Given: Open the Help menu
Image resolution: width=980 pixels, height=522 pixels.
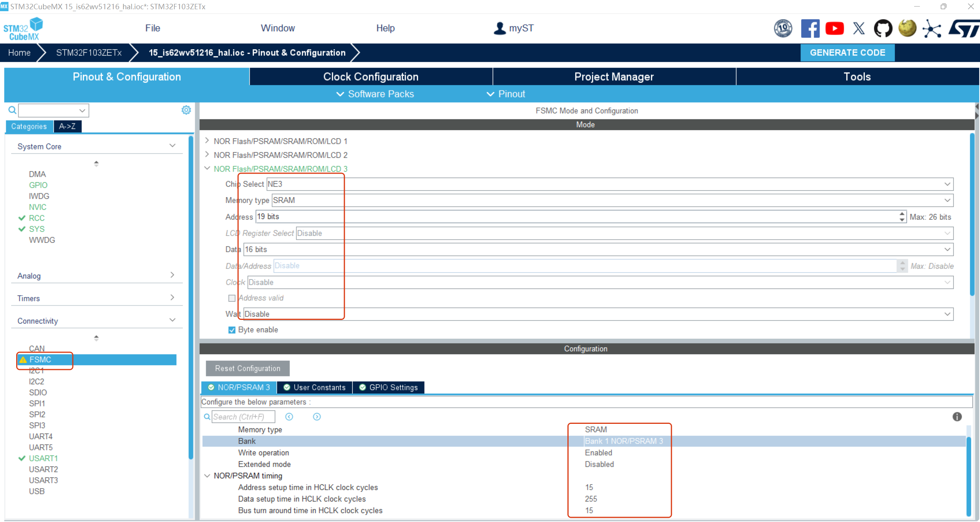Looking at the screenshot, I should [x=385, y=28].
